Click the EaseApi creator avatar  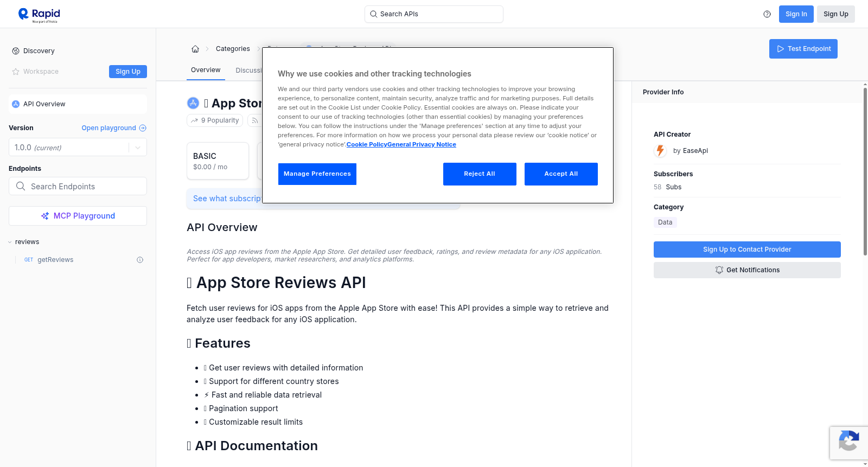pyautogui.click(x=660, y=151)
